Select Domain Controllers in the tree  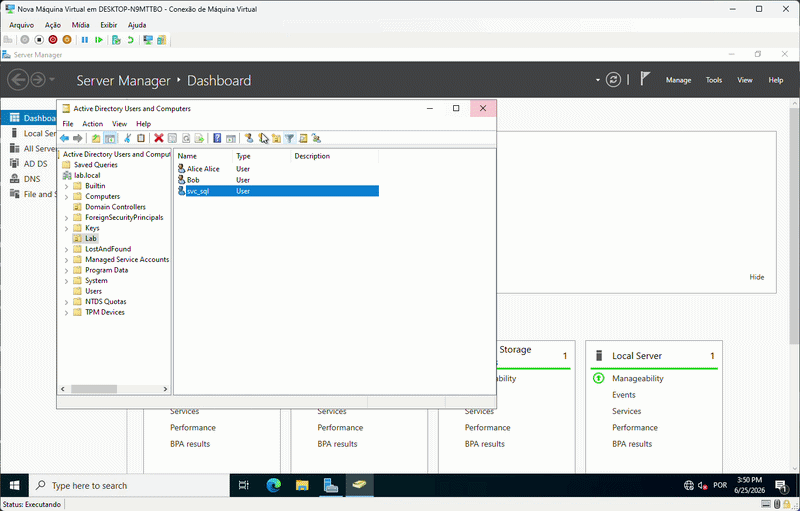click(115, 207)
